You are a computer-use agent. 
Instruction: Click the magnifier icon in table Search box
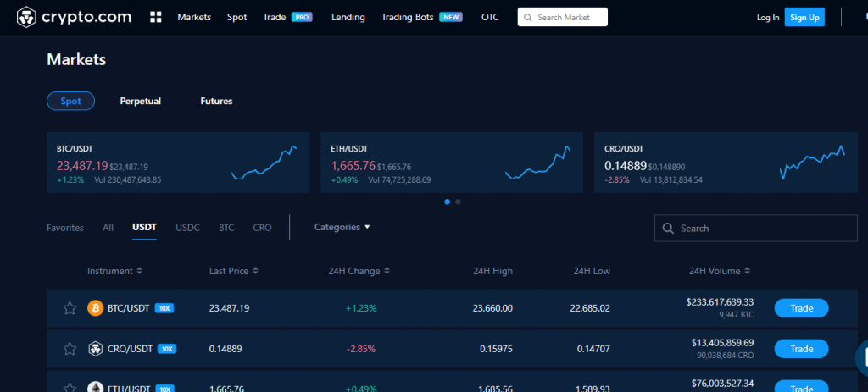668,229
